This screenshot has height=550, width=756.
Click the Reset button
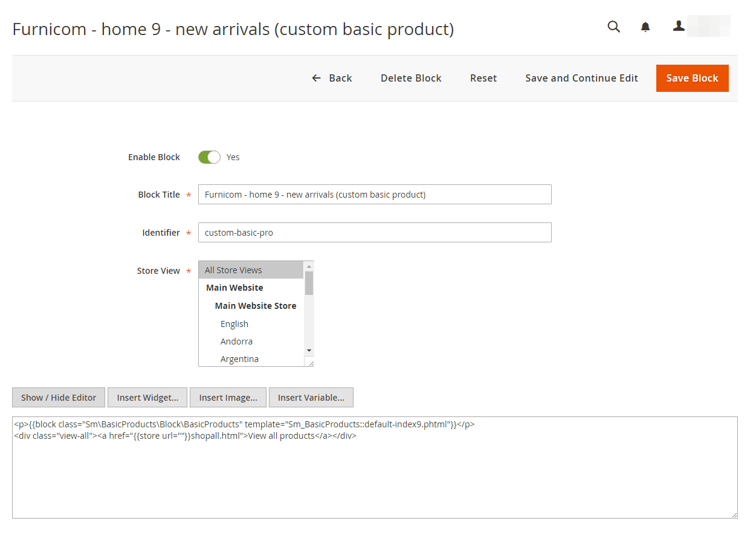[x=483, y=78]
